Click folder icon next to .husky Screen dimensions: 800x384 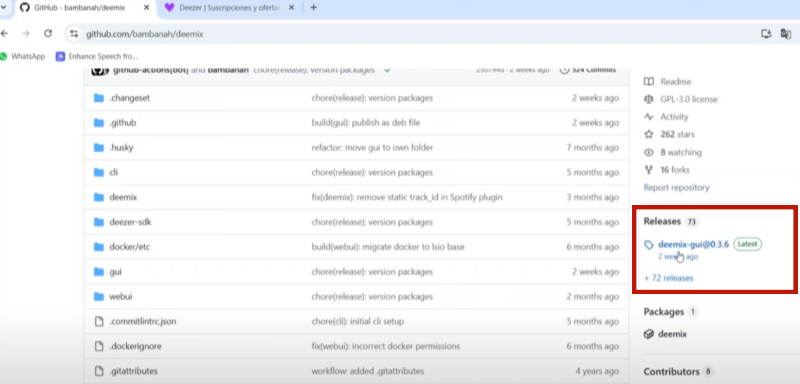[x=99, y=148]
